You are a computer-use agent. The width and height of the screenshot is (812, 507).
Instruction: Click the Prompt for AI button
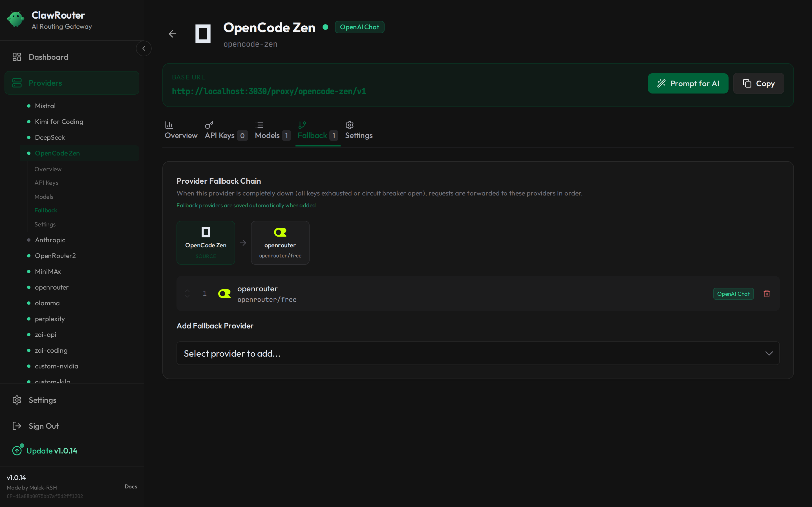688,83
